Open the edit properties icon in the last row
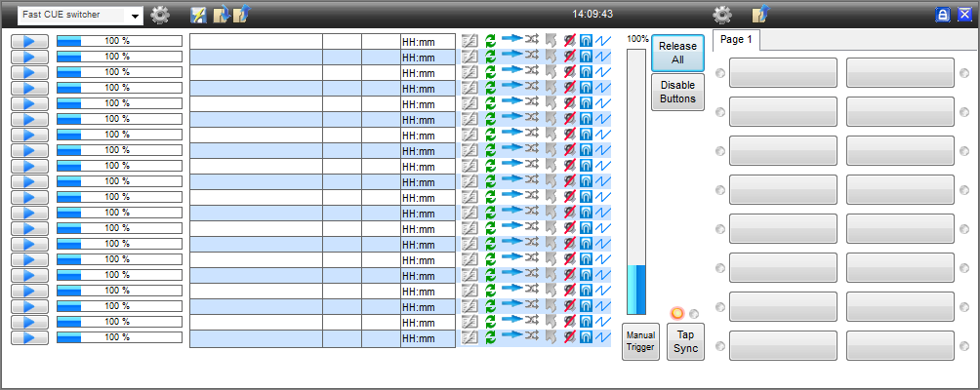The width and height of the screenshot is (980, 390). coord(470,337)
